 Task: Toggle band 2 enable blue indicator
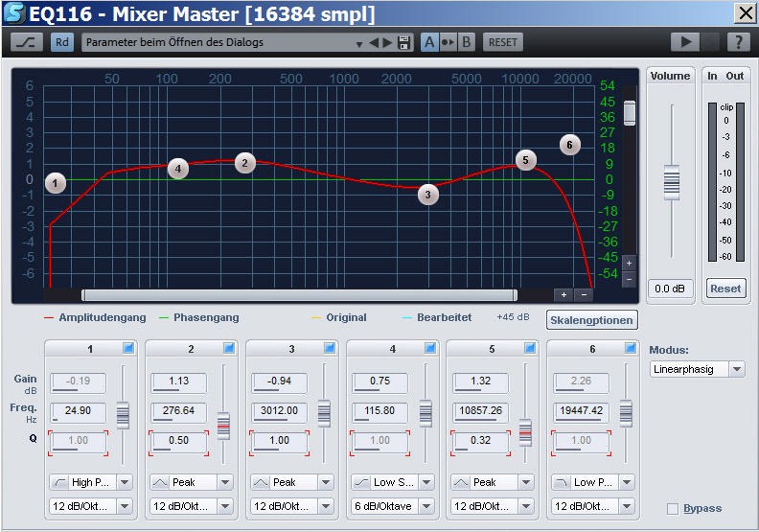click(228, 348)
